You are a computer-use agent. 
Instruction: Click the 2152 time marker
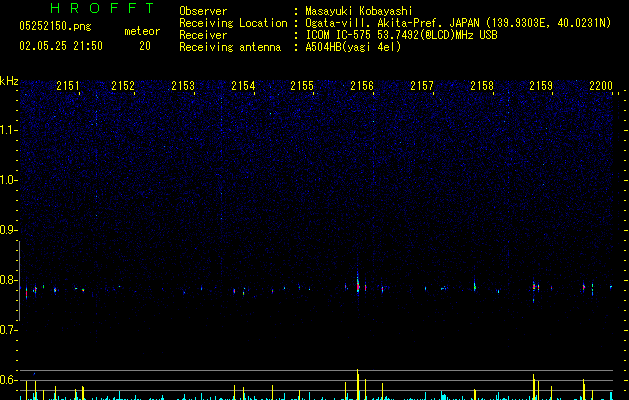coord(123,85)
